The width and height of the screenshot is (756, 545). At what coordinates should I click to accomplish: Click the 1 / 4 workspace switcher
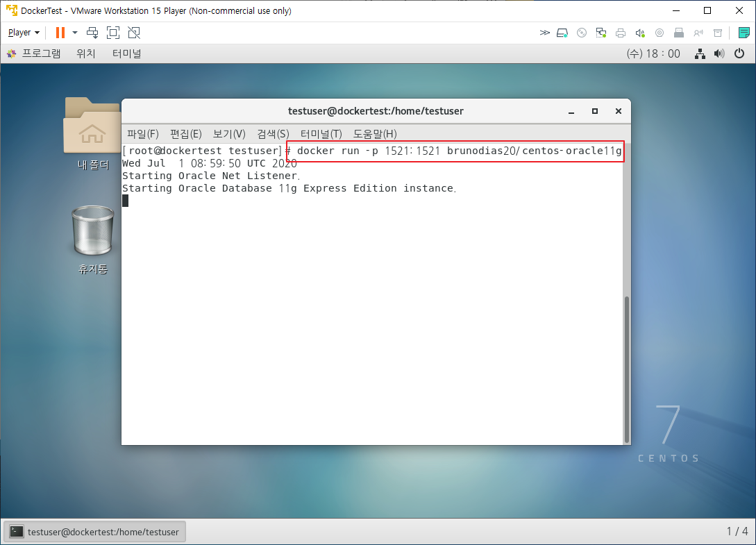click(737, 532)
